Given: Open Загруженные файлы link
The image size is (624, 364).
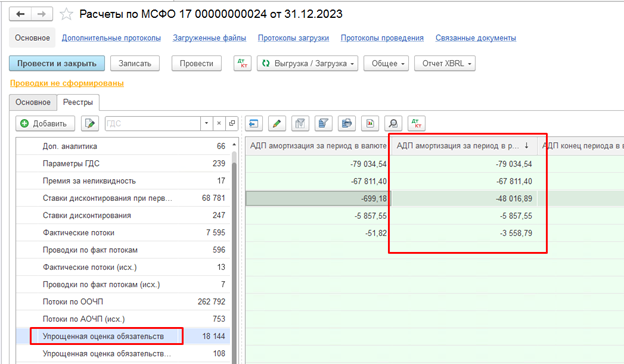Looking at the screenshot, I should [x=209, y=38].
